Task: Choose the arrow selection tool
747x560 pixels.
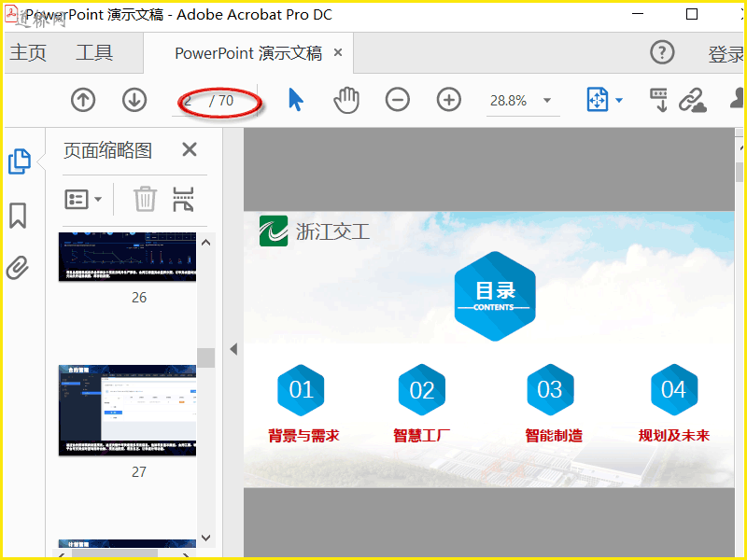Action: tap(296, 100)
